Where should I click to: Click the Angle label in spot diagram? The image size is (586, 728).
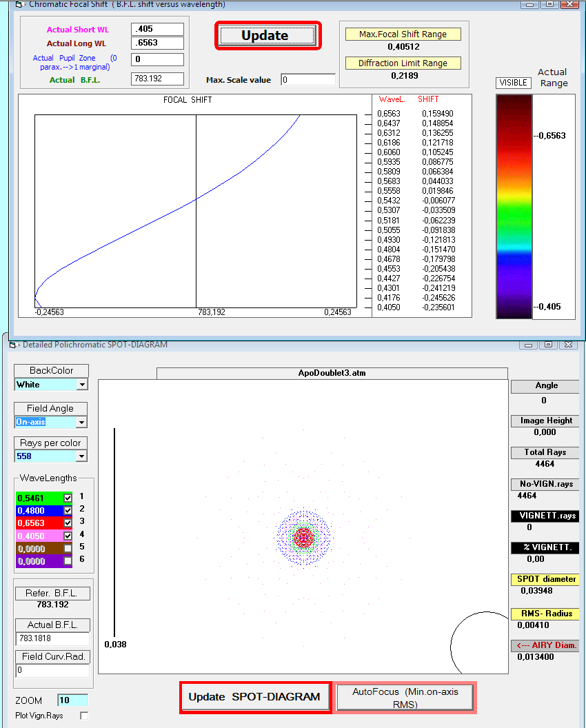click(545, 385)
